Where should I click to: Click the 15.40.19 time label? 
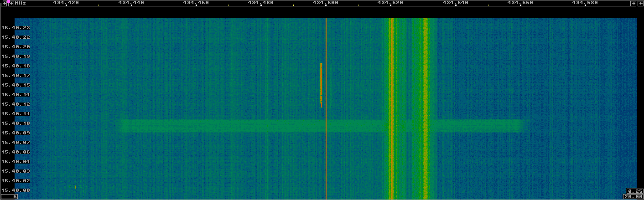(x=16, y=56)
